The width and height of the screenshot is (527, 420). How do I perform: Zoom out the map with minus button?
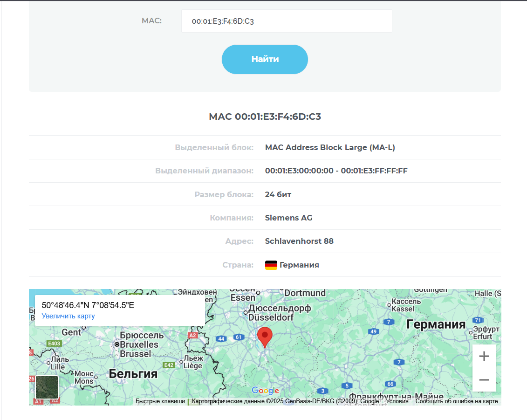pyautogui.click(x=484, y=380)
